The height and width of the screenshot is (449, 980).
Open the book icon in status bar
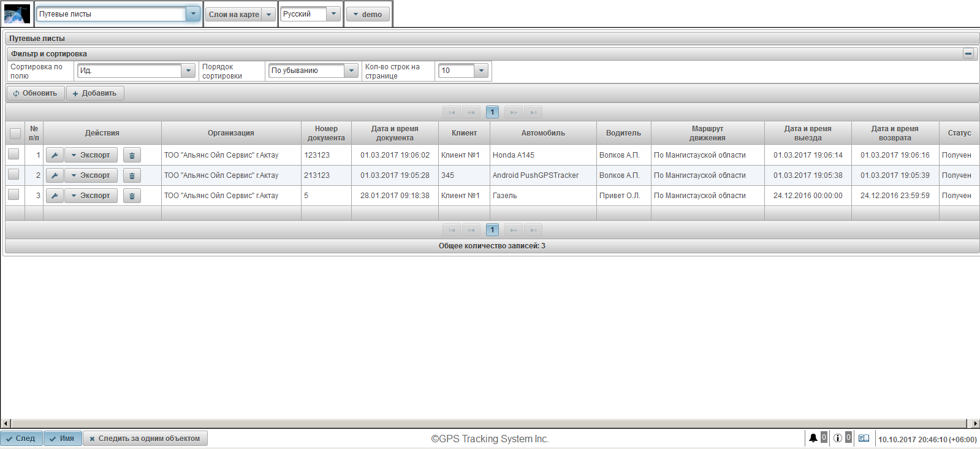coord(864,438)
